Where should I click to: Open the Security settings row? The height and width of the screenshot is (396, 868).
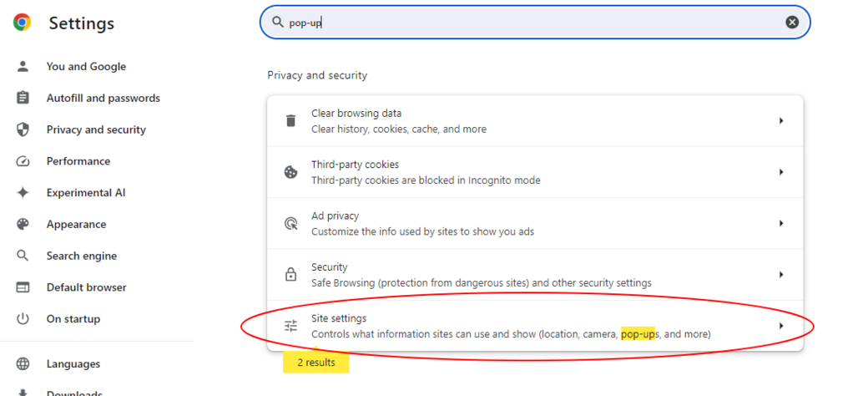534,275
